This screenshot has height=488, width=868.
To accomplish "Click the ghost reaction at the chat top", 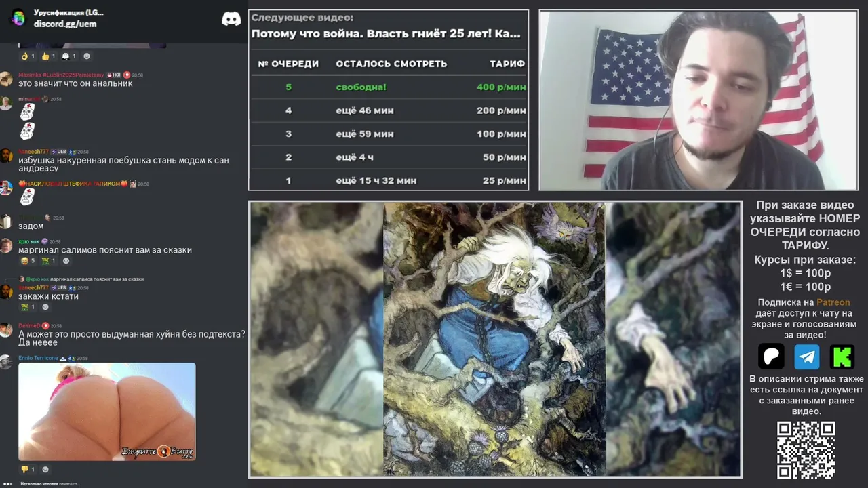I will click(69, 56).
